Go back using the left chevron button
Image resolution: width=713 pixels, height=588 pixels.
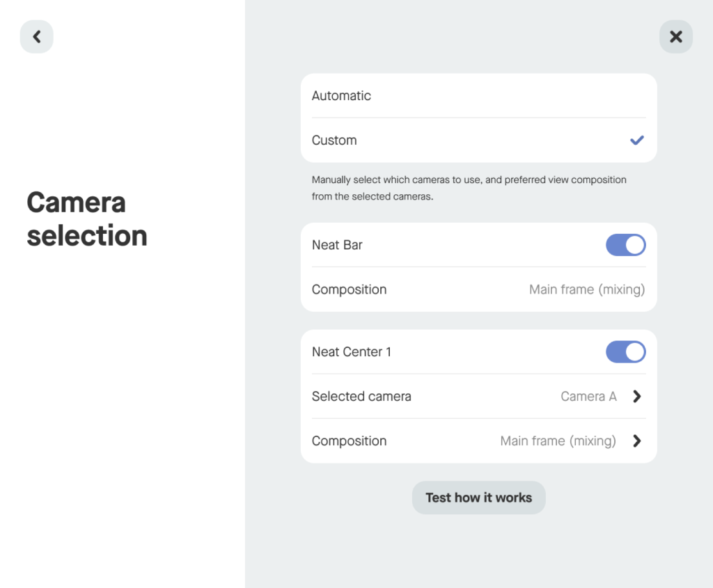tap(37, 37)
